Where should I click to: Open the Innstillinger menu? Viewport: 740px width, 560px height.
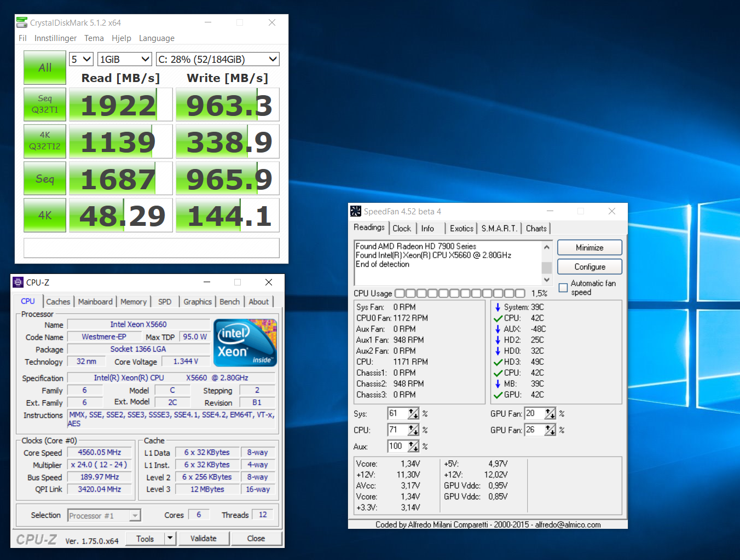[55, 38]
